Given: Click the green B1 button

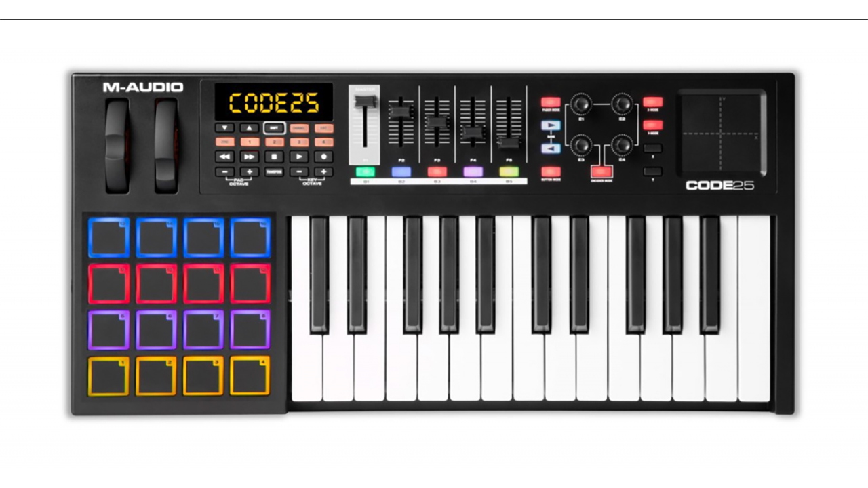Looking at the screenshot, I should 366,171.
